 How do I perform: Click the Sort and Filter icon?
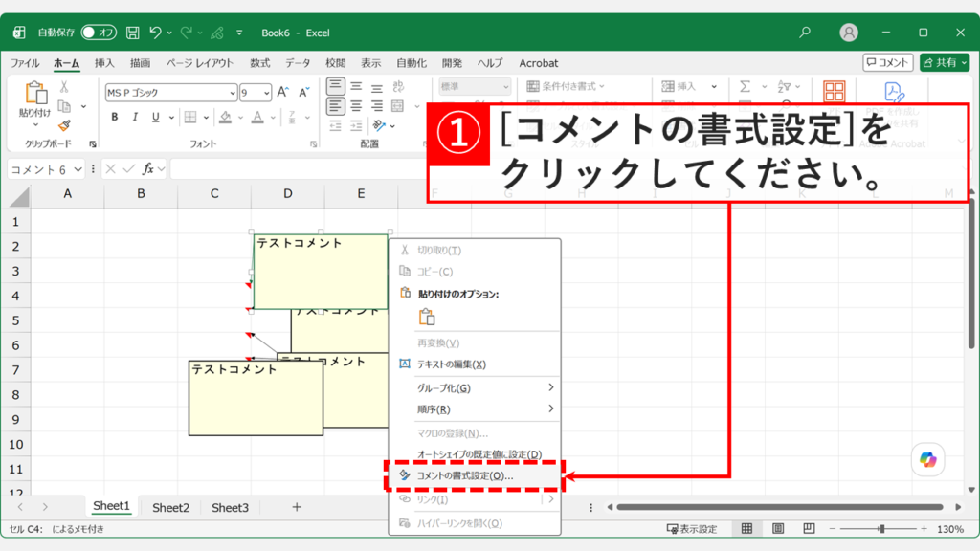tap(785, 86)
